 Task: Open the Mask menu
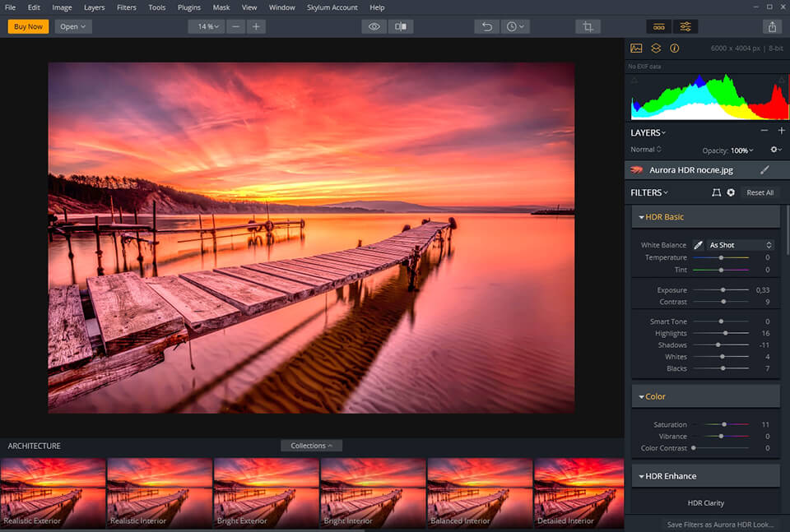(x=221, y=7)
